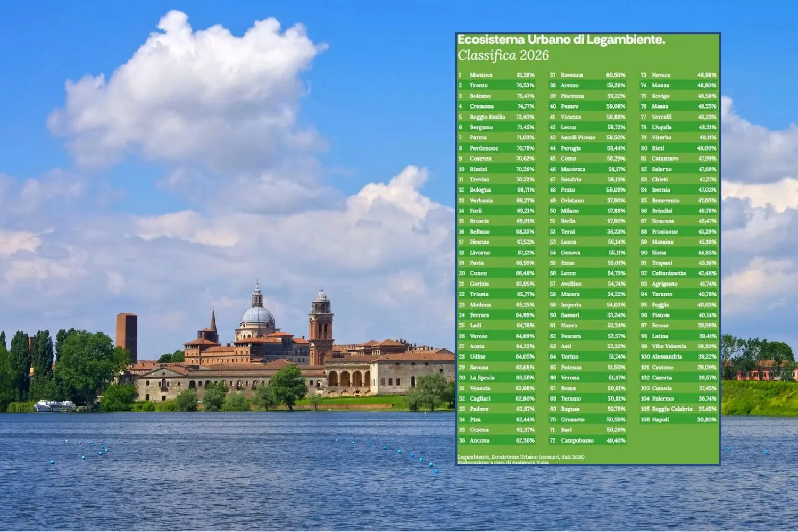
Task: Click the source note "Legambiente, Ecosistema Urbano (comuni, dati 2025)"
Action: click(521, 457)
